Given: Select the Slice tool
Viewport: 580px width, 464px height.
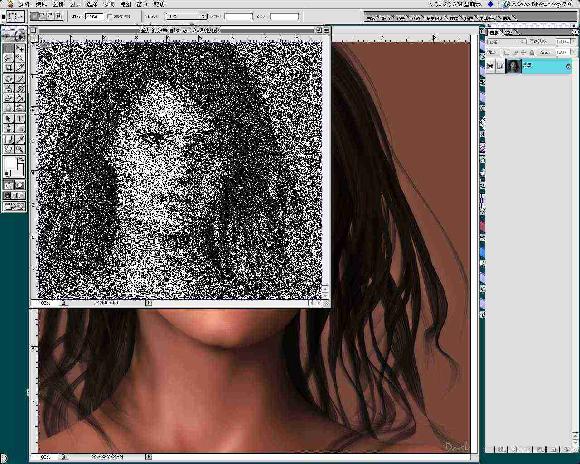Looking at the screenshot, I should point(20,67).
